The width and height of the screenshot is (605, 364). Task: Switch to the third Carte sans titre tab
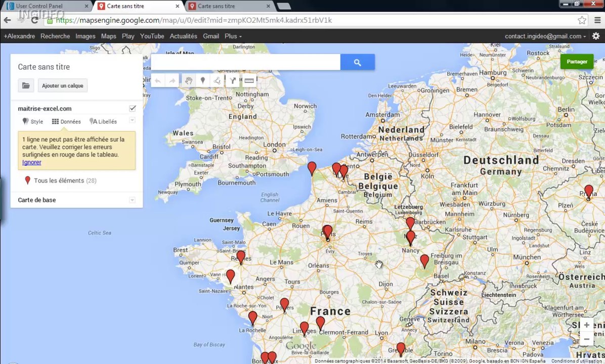(x=229, y=6)
